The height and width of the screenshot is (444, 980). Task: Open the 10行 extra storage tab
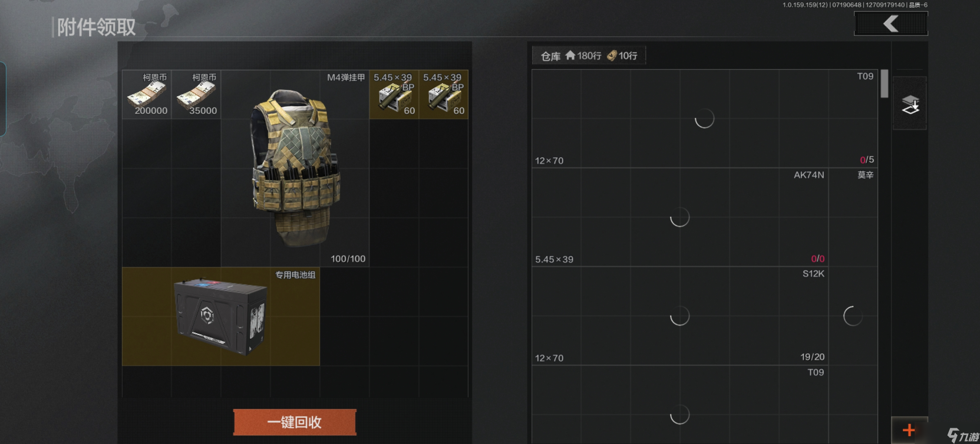coord(622,56)
